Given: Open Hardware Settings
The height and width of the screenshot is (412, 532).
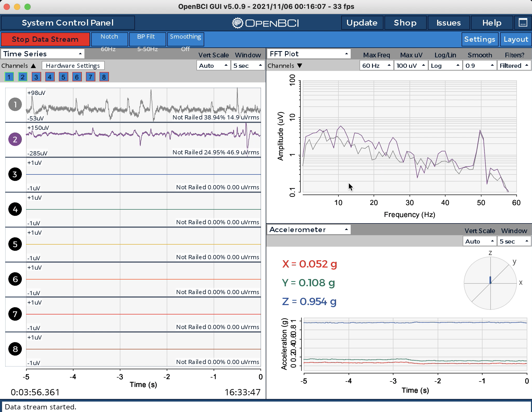Looking at the screenshot, I should (73, 66).
